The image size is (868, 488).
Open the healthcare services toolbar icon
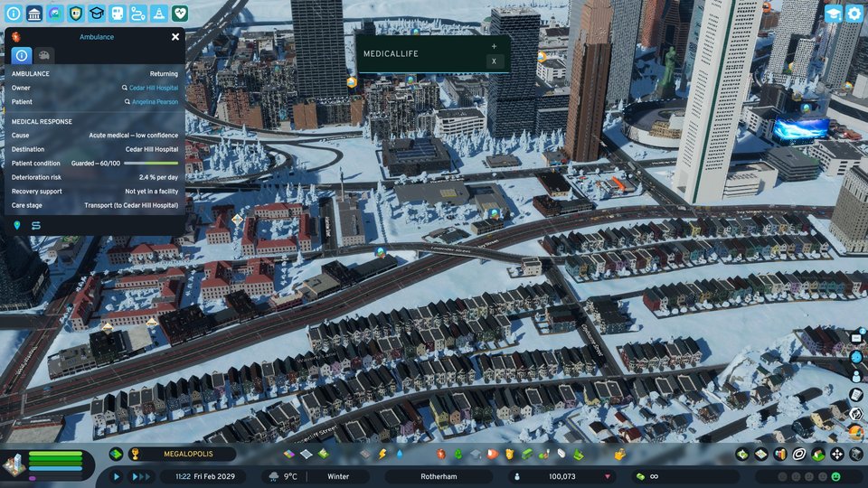[x=441, y=455]
